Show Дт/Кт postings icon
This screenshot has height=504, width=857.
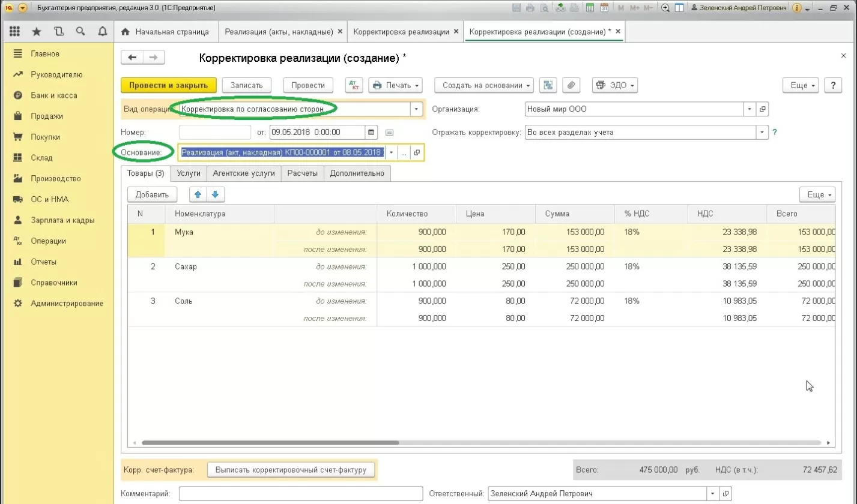tap(354, 85)
